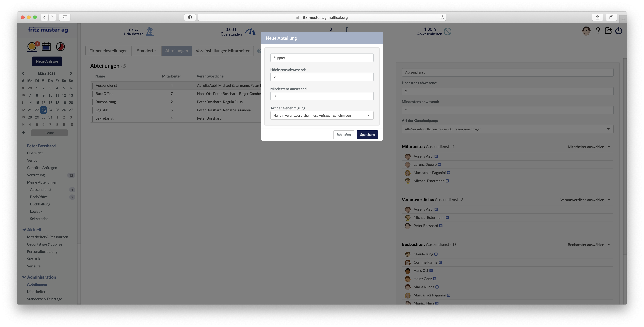
Task: Go to previous month in mini calendar
Action: [23, 73]
